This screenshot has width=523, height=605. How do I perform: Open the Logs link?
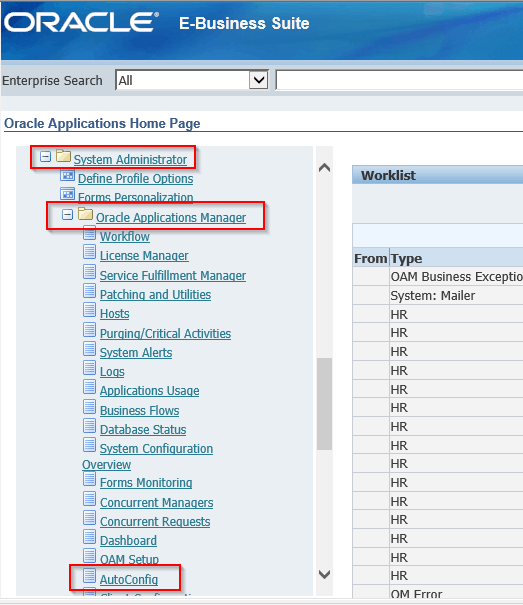pos(112,372)
